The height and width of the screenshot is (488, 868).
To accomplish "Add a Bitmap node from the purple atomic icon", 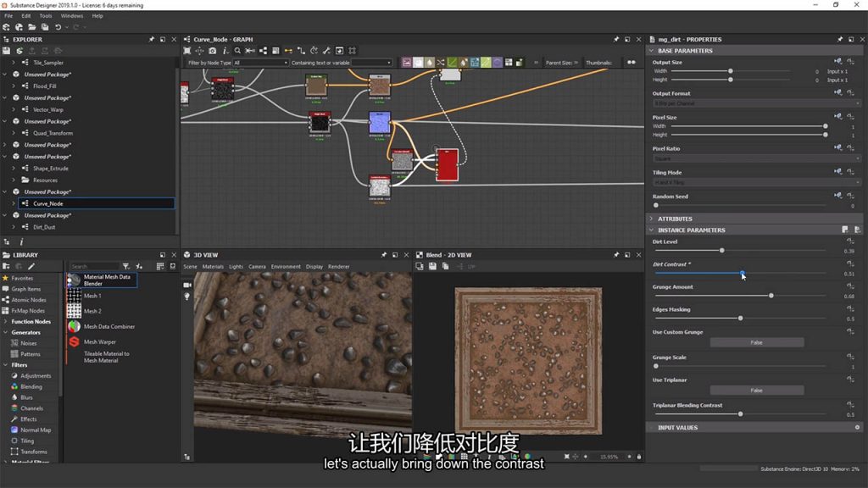I will [x=407, y=63].
